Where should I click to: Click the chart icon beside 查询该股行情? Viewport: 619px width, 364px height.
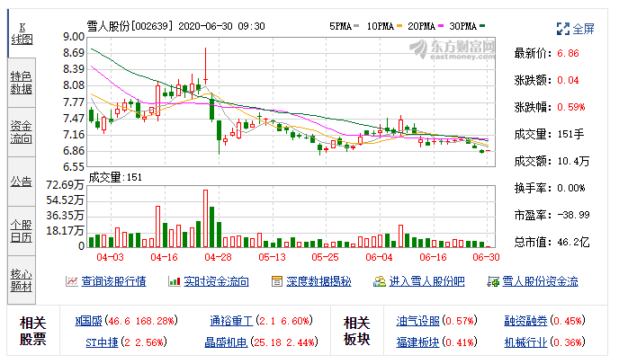coord(71,281)
